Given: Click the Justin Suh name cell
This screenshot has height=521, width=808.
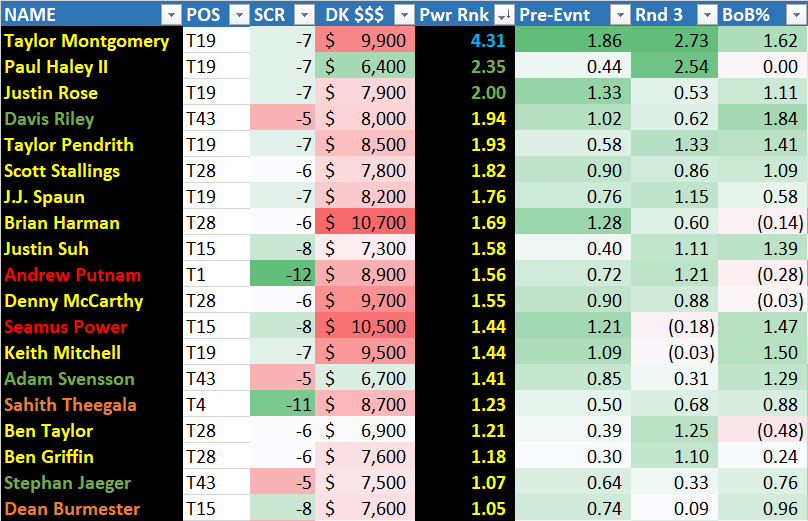Looking at the screenshot, I should (92, 248).
